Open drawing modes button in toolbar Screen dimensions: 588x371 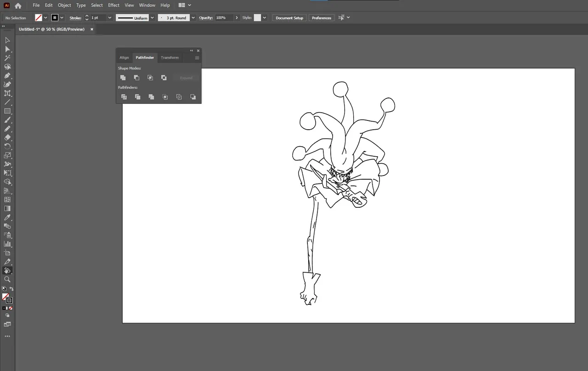(x=7, y=315)
